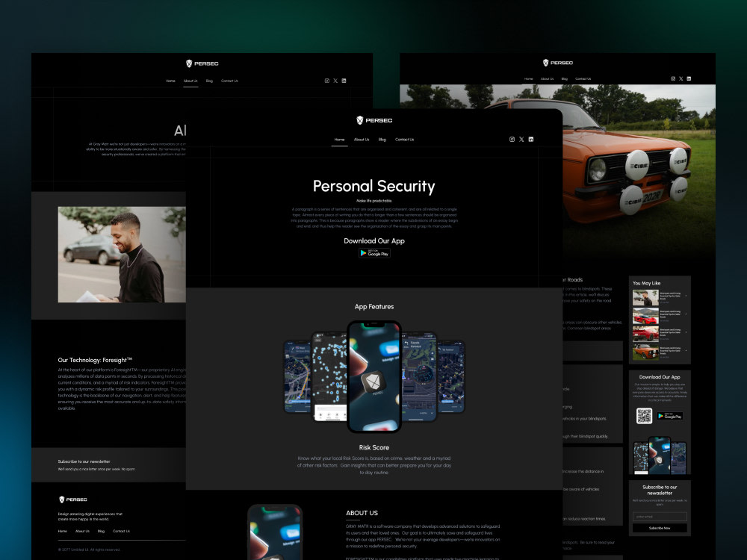Click second-from-right phone in App Features
Viewport: 747px width, 560px height.
click(x=419, y=376)
